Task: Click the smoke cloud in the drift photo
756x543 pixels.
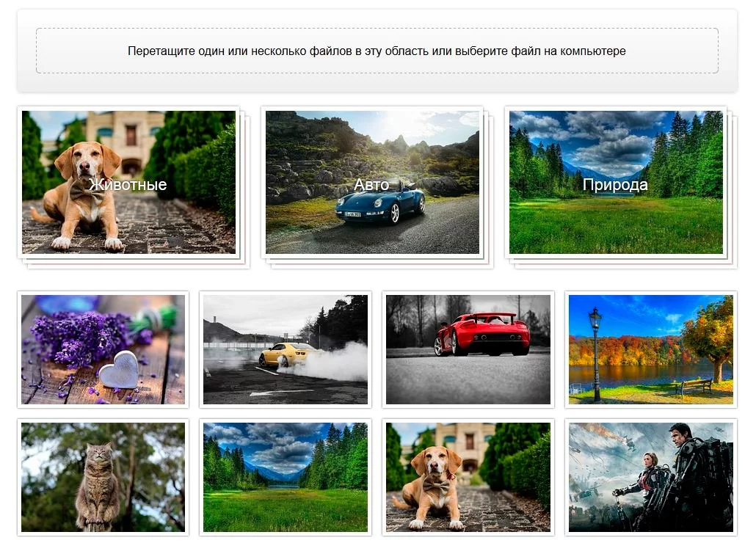Action: [x=335, y=362]
